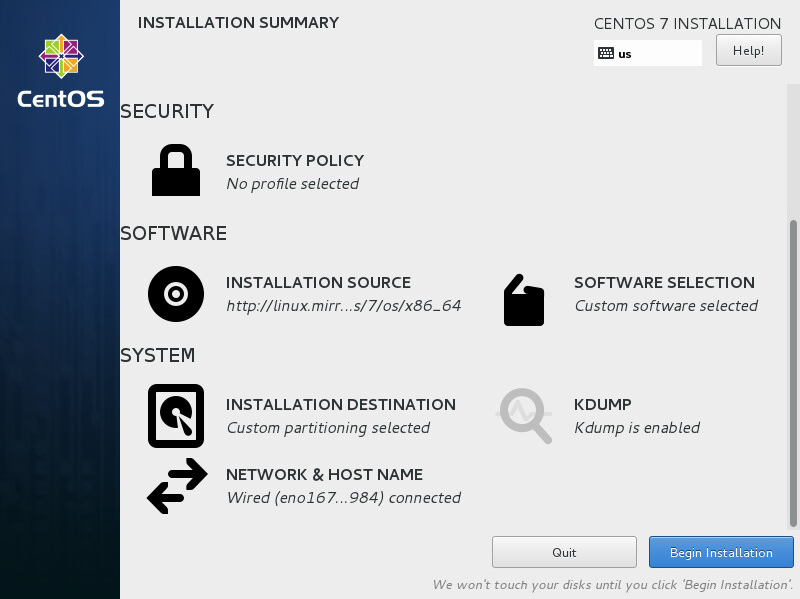This screenshot has height=599, width=800.
Task: Click the Software Selection package icon
Action: click(x=523, y=300)
